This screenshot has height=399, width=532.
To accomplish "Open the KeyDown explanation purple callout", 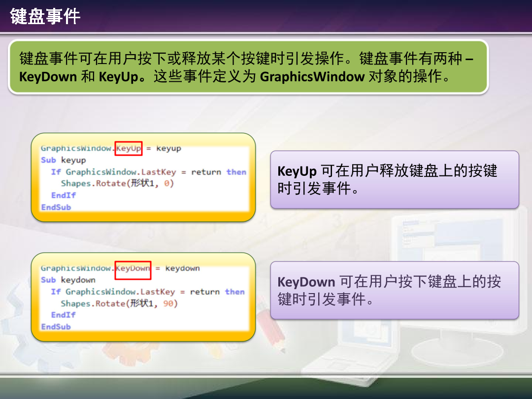I will (394, 291).
